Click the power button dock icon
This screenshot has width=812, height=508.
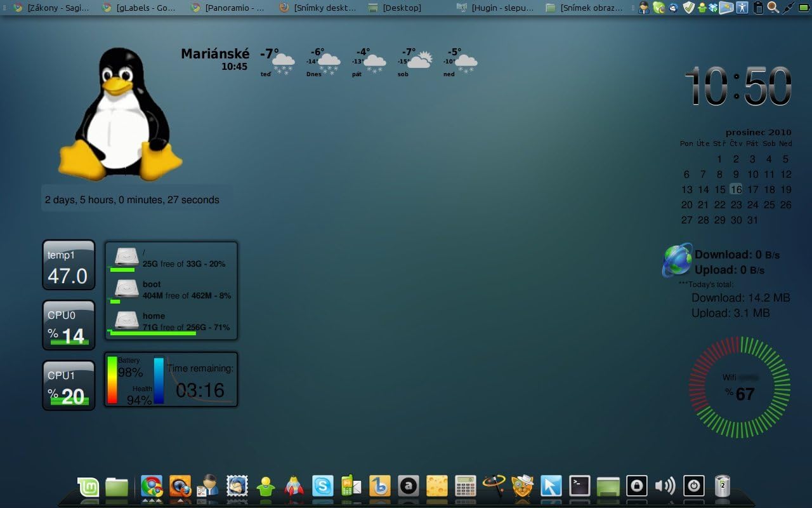tap(693, 486)
